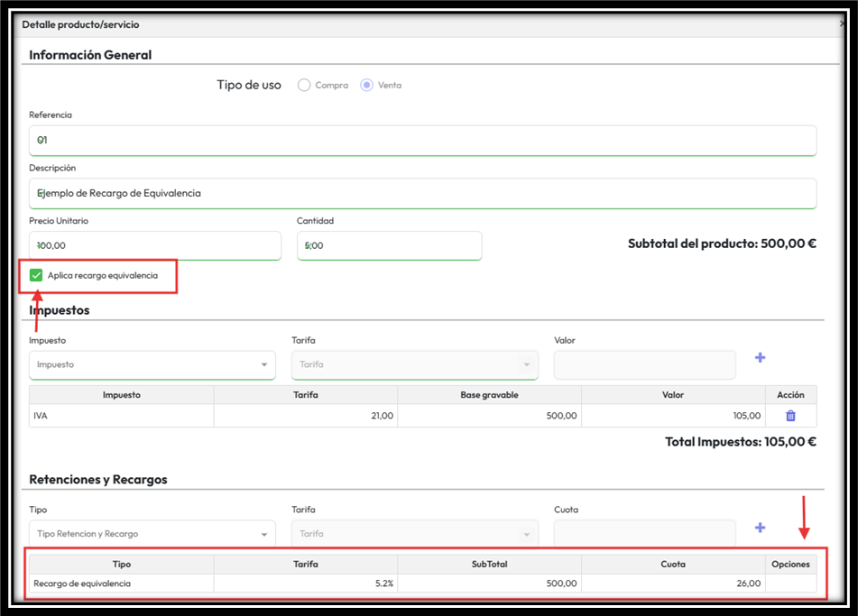Viewport: 858px width, 616px height.
Task: Expand Tipo Retencion y Recargo dropdown
Action: click(x=152, y=534)
